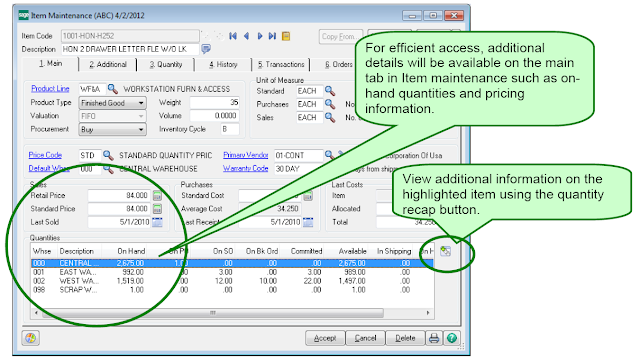Click quantities grid horizontal scrollbar thumb
Screen dimensions: 640x362
pos(213,313)
